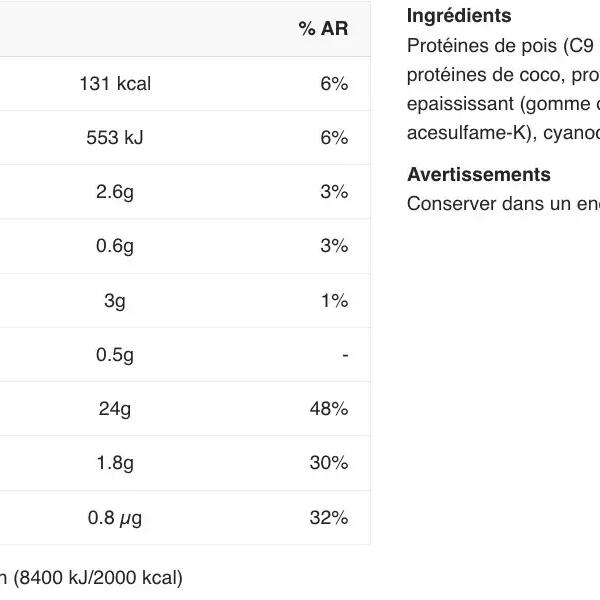Viewport: 600px width, 600px height.
Task: Click the 32% reference intake value
Action: point(328,518)
